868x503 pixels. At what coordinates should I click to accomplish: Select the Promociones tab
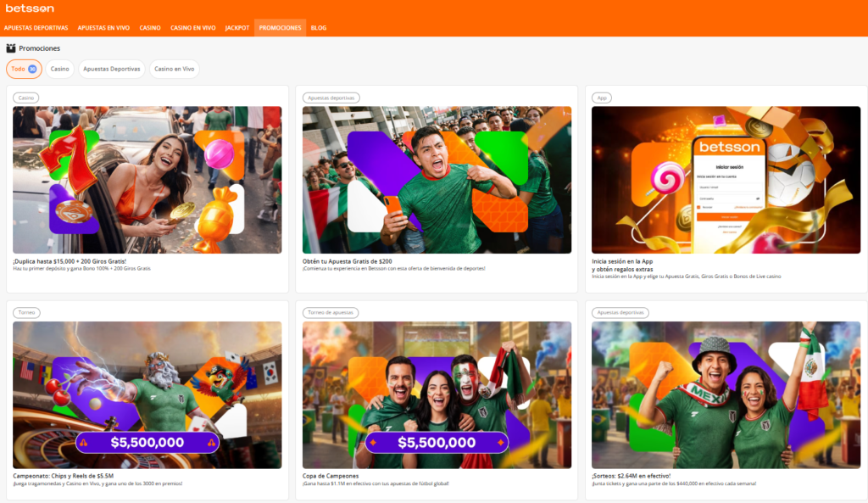(280, 28)
